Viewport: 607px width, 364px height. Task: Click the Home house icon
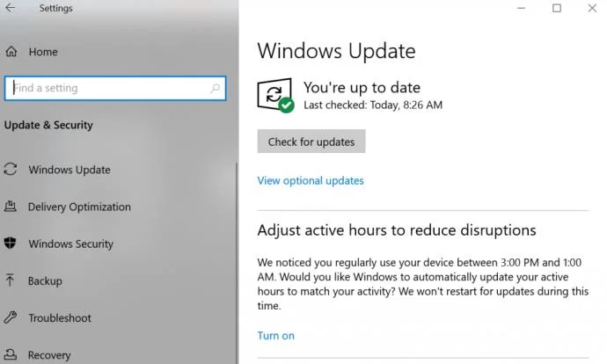pos(11,52)
